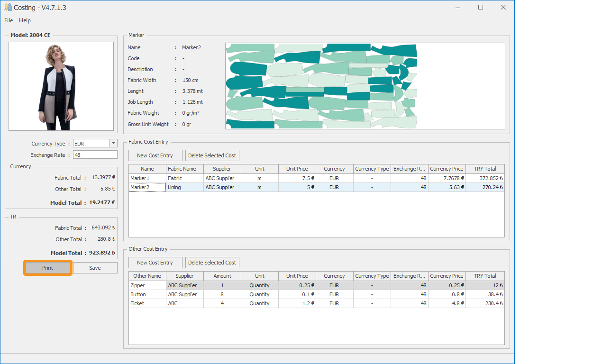Select the Ticket cost row

[x=147, y=303]
